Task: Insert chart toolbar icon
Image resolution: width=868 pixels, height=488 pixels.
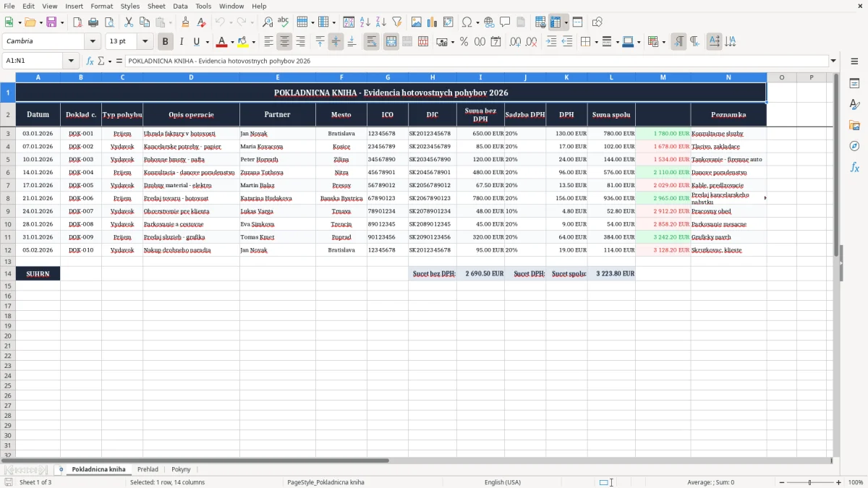Action: click(433, 22)
